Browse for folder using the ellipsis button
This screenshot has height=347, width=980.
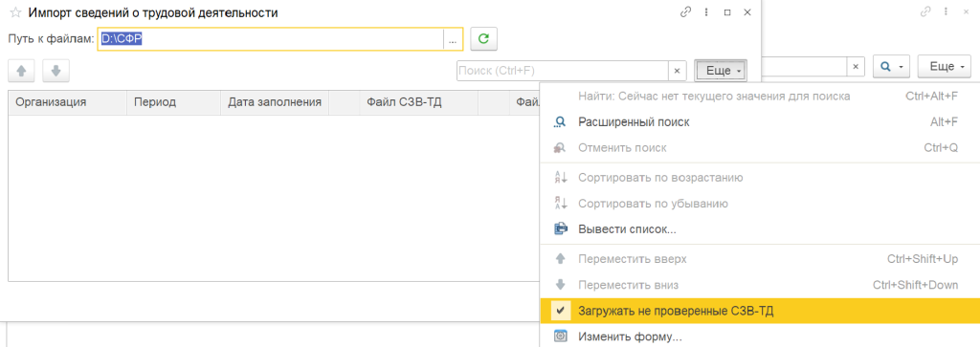(x=453, y=38)
